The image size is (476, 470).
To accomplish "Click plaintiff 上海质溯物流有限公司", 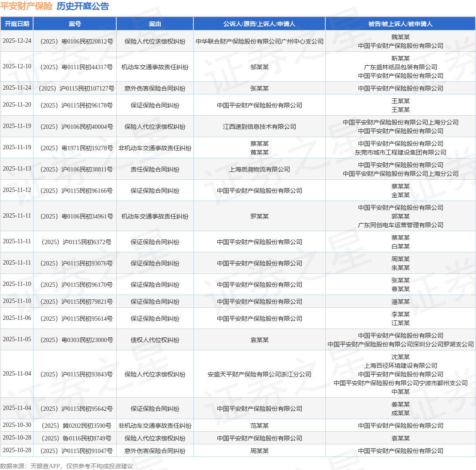I will tap(259, 169).
